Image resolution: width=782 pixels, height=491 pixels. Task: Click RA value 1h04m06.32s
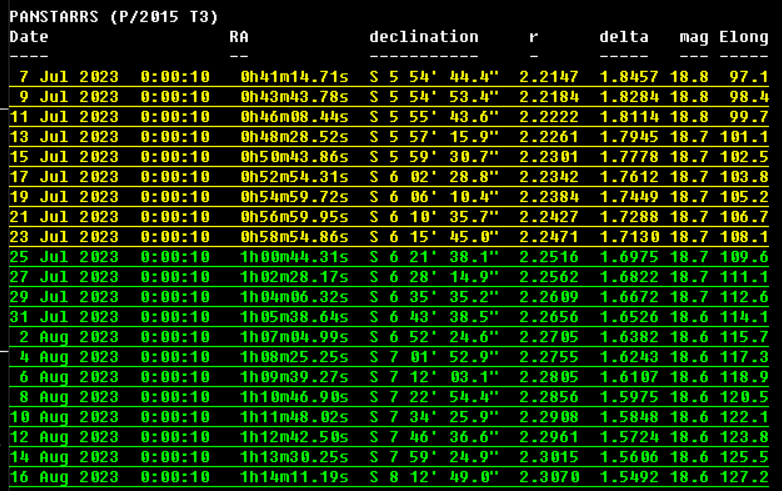pyautogui.click(x=295, y=297)
